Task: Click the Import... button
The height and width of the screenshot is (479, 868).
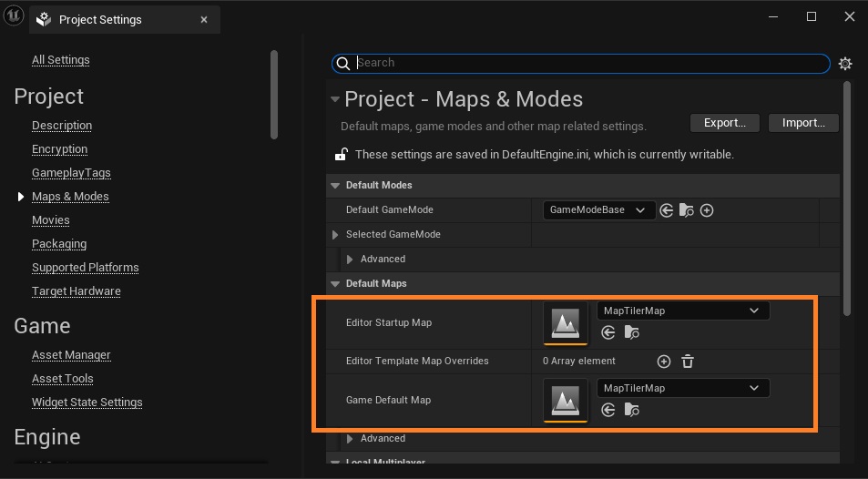Action: click(803, 123)
